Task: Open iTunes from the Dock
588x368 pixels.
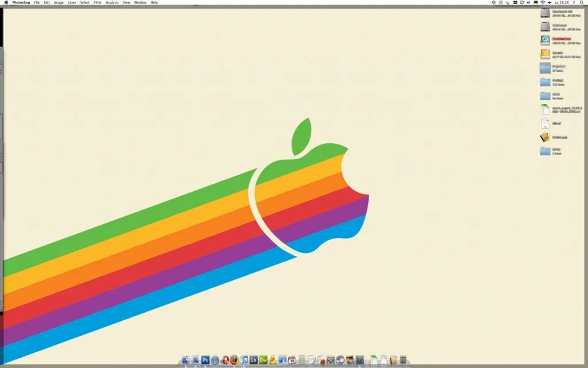Action: point(244,360)
